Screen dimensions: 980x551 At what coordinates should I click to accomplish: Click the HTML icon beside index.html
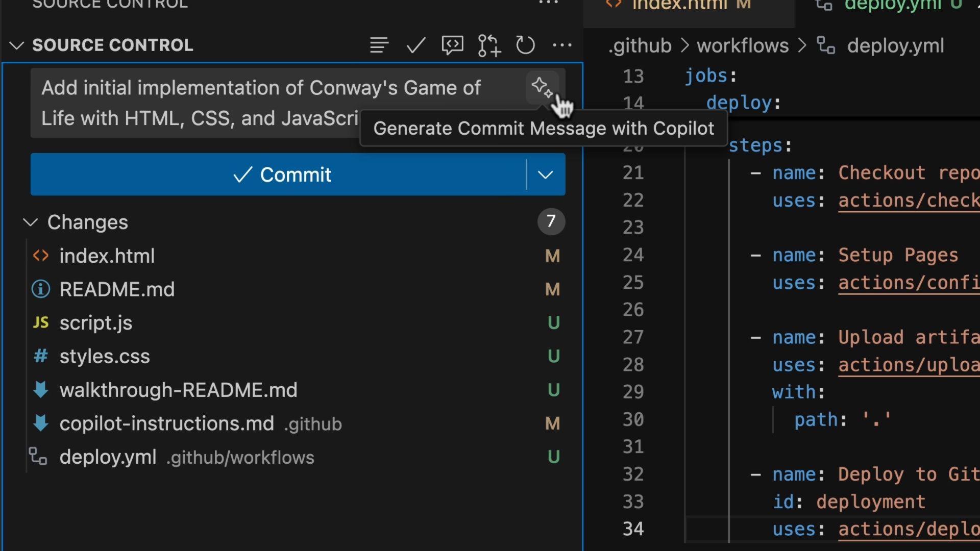pos(41,256)
